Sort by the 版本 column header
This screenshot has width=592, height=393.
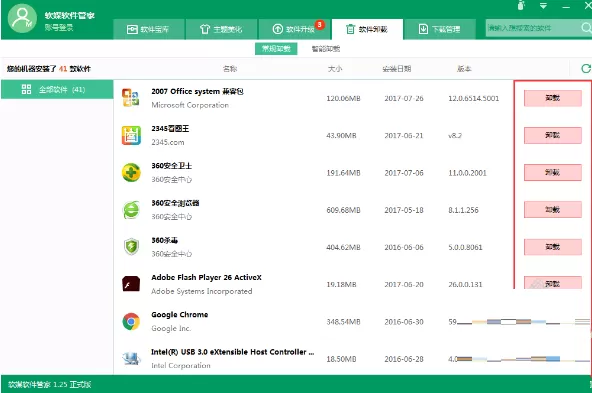tap(464, 69)
